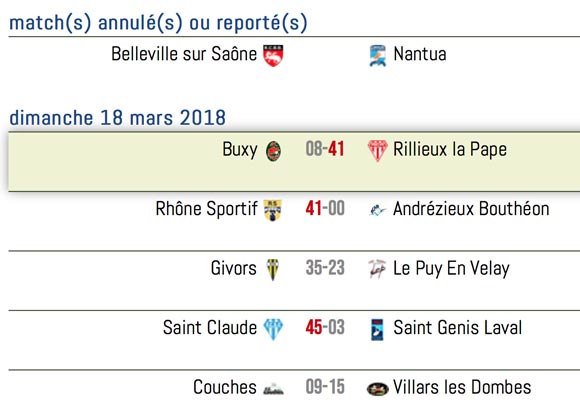Click the Couches team logo
The height and width of the screenshot is (411, 580).
pyautogui.click(x=273, y=389)
